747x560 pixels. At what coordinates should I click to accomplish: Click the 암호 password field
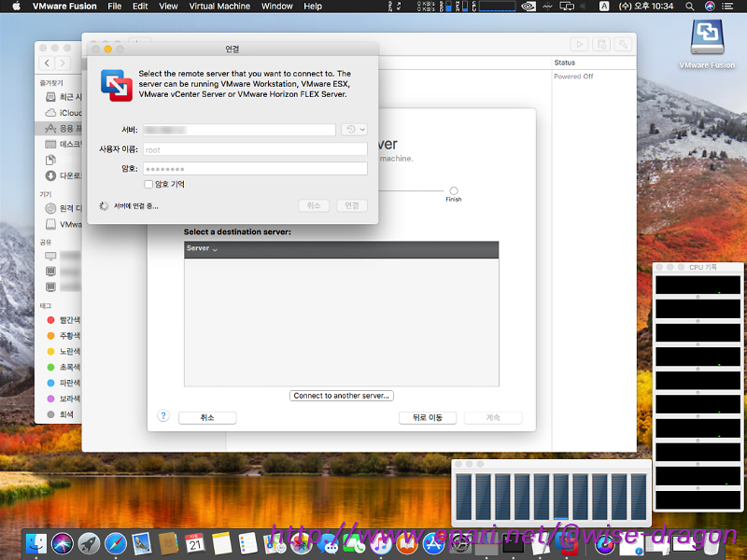click(x=255, y=169)
